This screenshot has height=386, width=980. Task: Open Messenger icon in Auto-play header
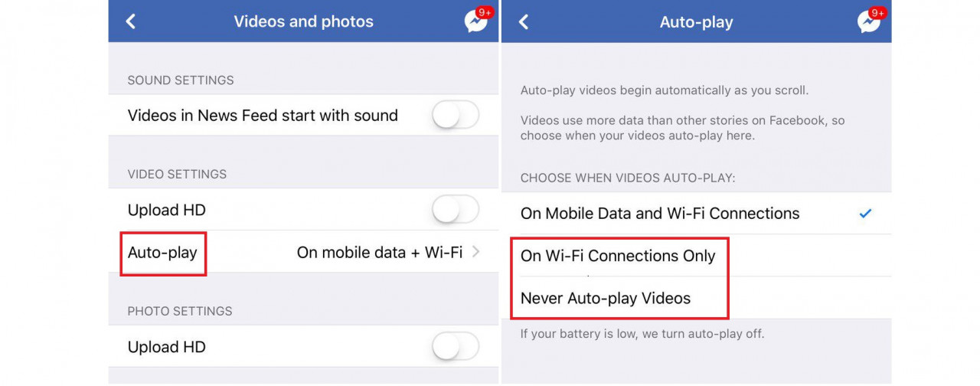868,21
